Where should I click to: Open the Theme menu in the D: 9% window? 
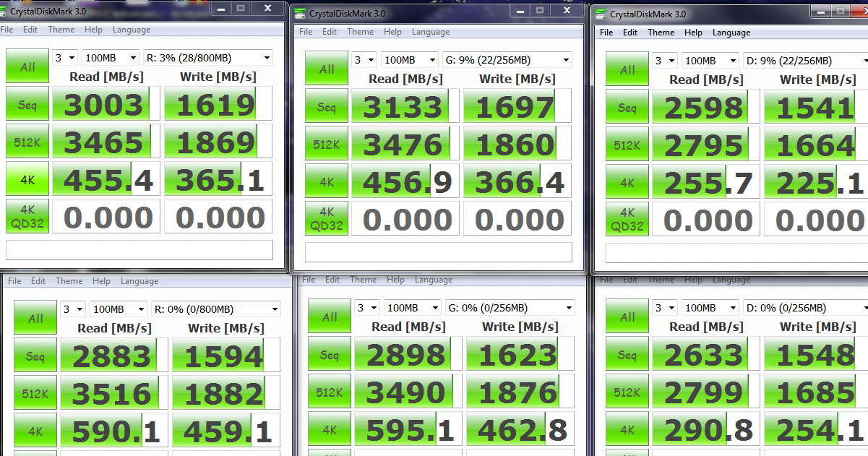(x=661, y=33)
